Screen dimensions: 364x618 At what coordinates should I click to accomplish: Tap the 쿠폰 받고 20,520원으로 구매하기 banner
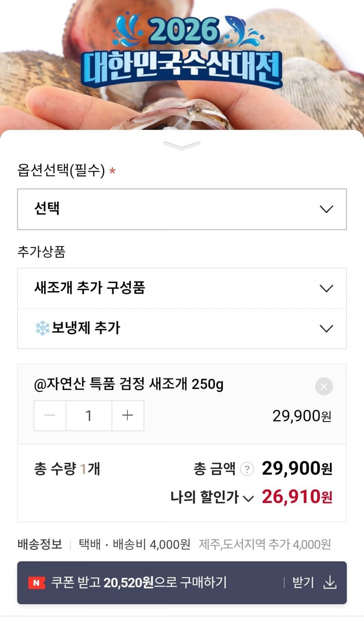[139, 583]
